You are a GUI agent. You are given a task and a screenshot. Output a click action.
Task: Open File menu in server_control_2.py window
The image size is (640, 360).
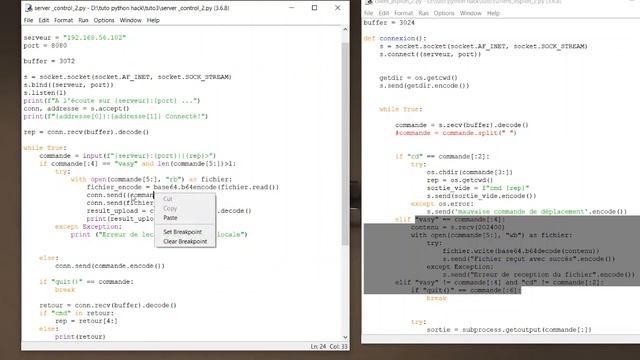tap(28, 20)
